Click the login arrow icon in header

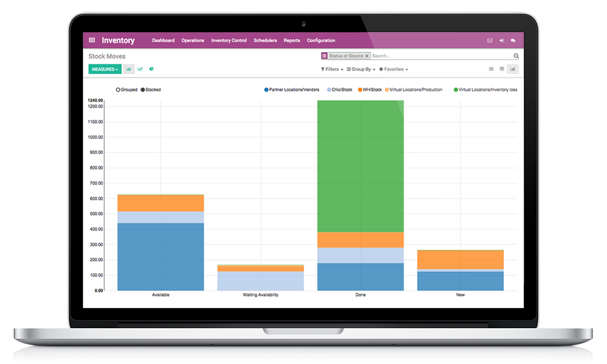[501, 40]
